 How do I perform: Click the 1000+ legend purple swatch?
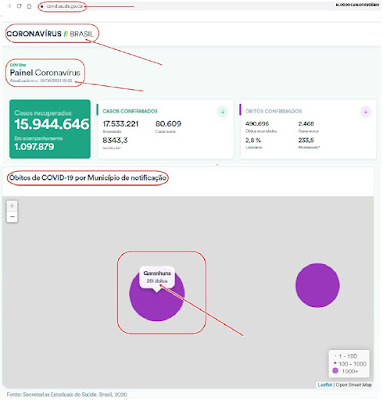[335, 371]
